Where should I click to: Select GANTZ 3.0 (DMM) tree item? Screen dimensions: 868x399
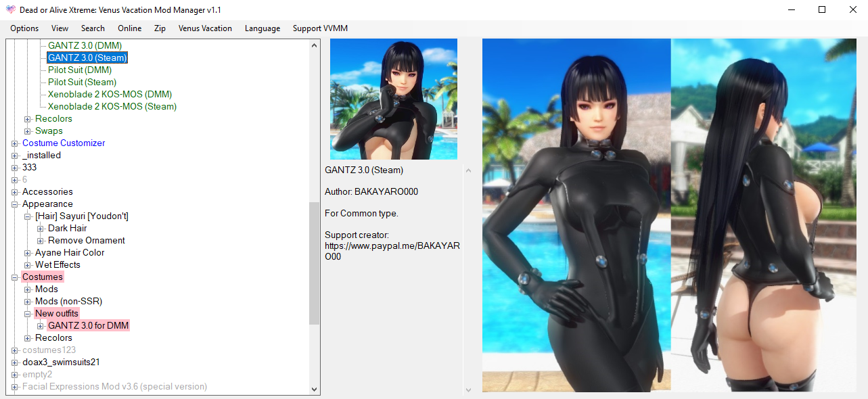point(85,45)
